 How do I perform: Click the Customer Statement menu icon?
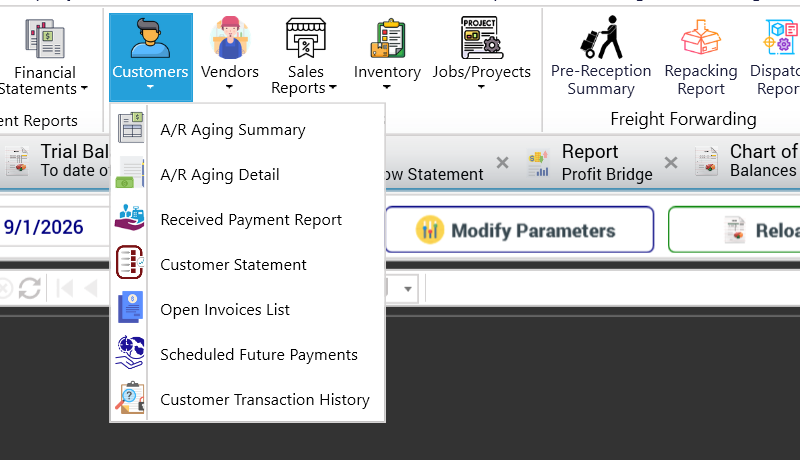[x=130, y=262]
